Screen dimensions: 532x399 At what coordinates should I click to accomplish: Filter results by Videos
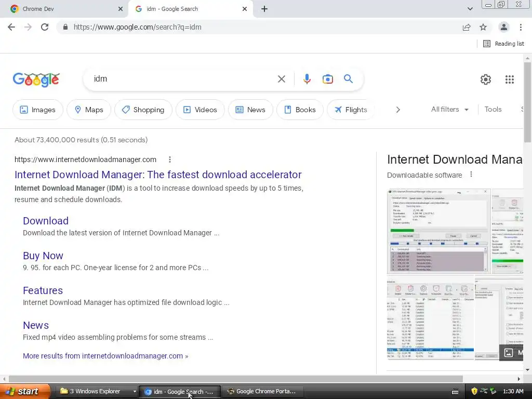(200, 110)
